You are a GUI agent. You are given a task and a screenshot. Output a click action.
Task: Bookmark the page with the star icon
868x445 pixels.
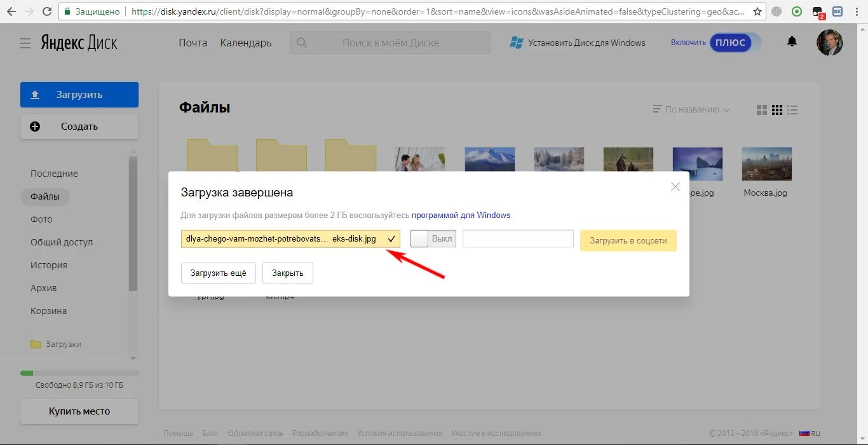757,11
